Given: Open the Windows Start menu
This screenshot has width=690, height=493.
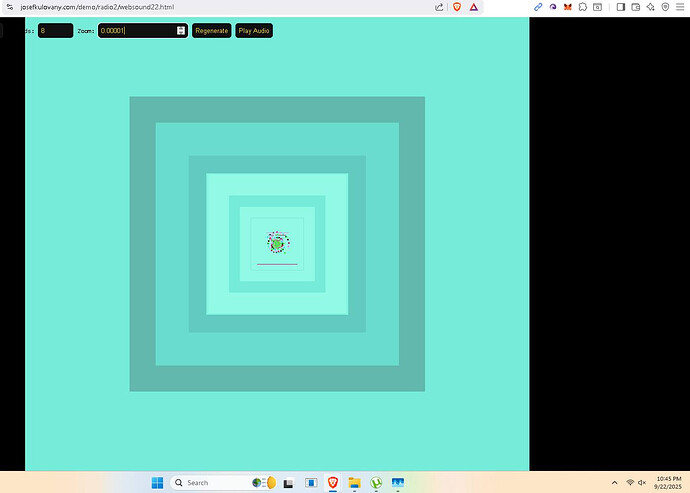Looking at the screenshot, I should [157, 482].
